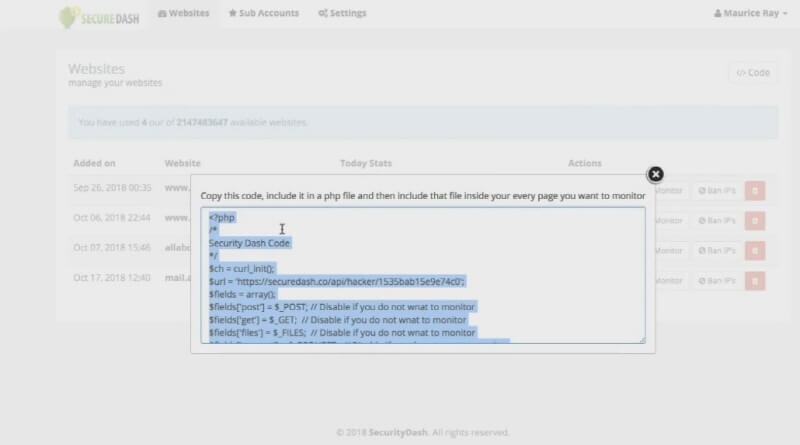Click the '<?php' opening line
This screenshot has width=800, height=445.
coord(221,218)
